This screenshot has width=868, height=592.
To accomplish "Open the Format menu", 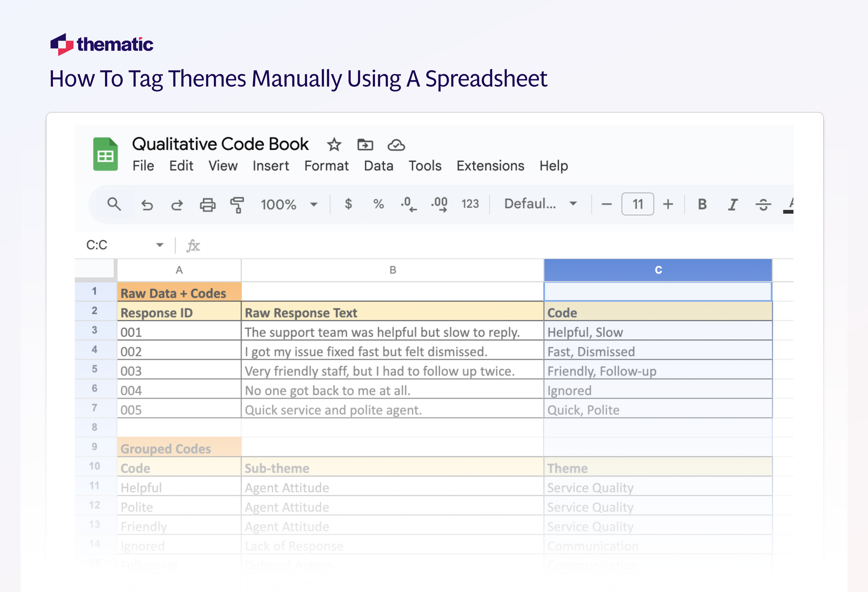I will (x=326, y=166).
